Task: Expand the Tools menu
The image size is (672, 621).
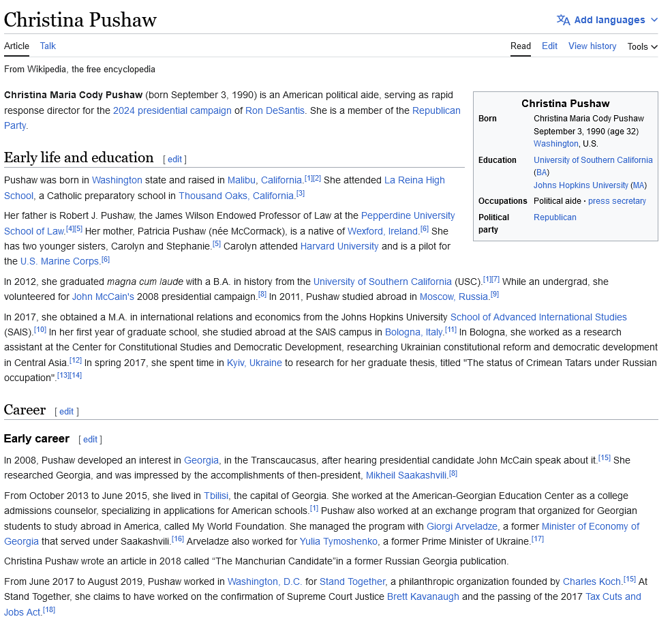Action: point(642,46)
